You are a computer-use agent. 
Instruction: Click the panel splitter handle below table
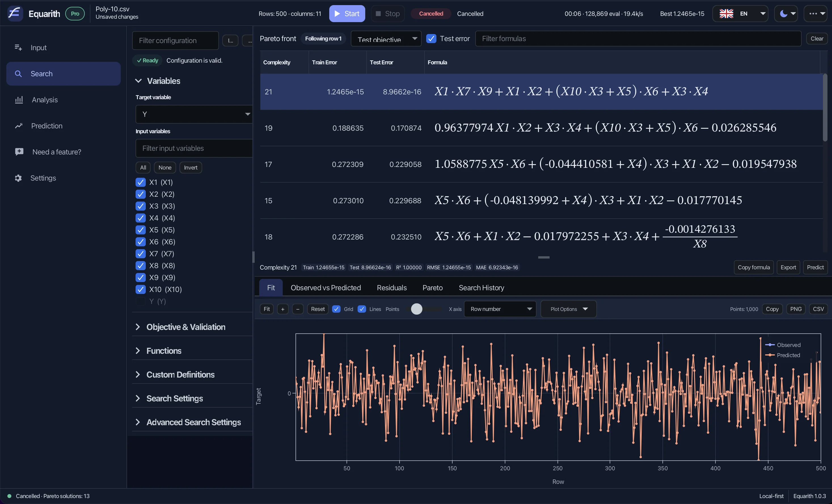[x=544, y=257]
